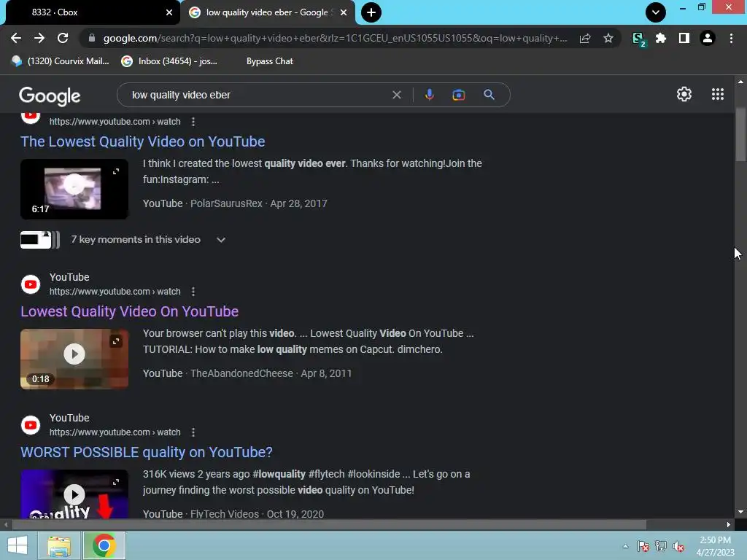Open the Bypass Chat bookmark

[x=270, y=61]
